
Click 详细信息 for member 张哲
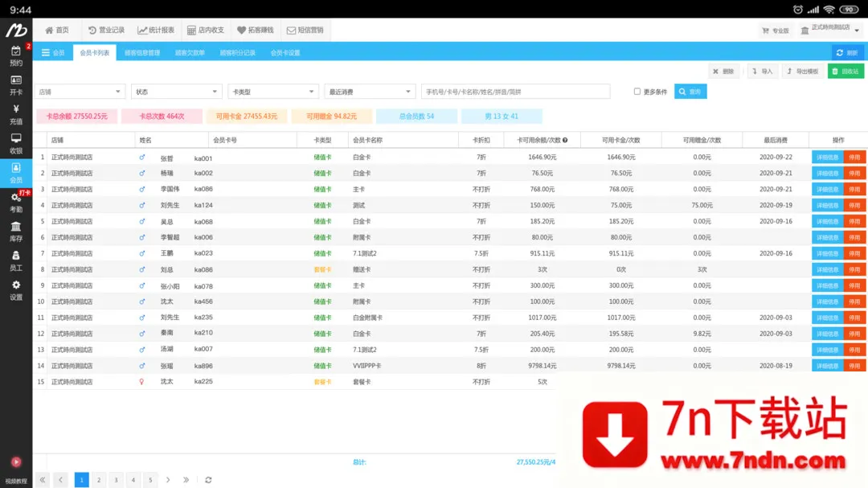click(827, 158)
